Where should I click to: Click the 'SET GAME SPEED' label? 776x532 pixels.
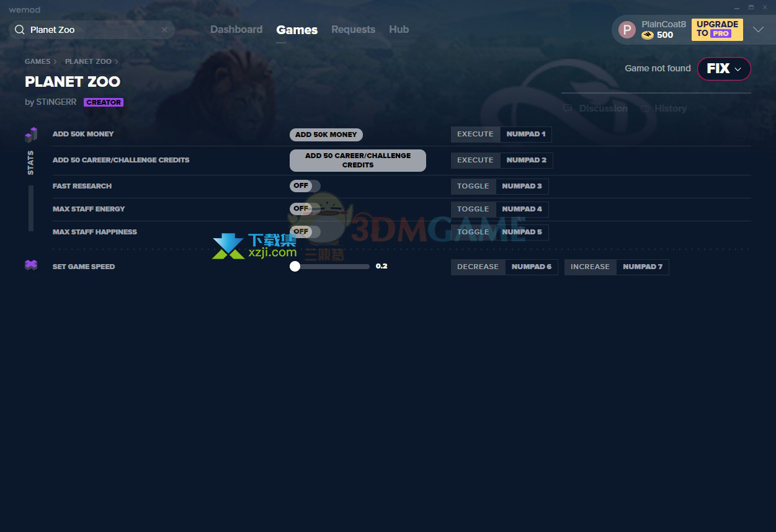point(84,267)
